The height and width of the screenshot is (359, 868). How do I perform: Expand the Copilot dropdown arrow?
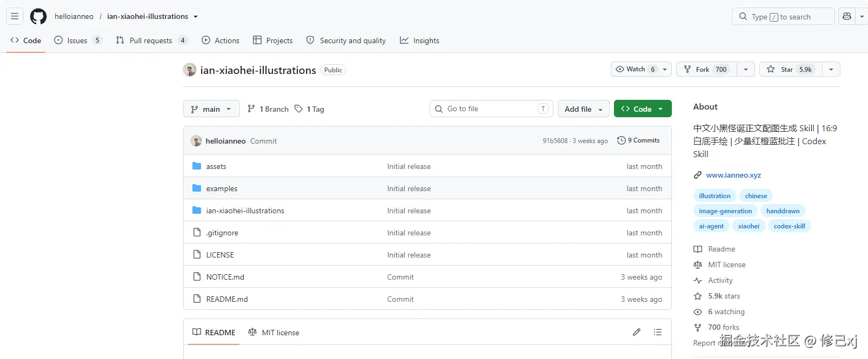tap(862, 16)
